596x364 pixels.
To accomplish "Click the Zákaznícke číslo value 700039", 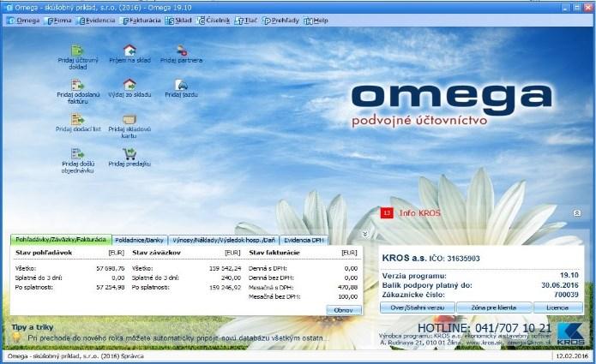I will pos(566,295).
